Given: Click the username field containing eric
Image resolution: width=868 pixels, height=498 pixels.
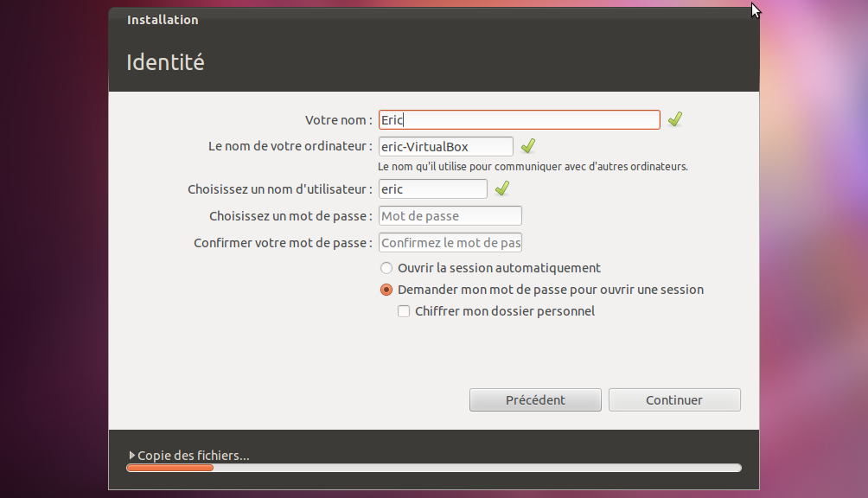Looking at the screenshot, I should (x=433, y=189).
